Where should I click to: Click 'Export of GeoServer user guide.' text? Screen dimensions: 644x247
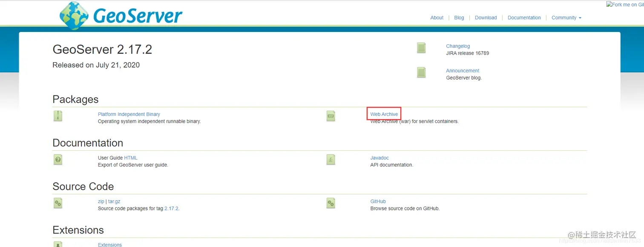tap(133, 165)
